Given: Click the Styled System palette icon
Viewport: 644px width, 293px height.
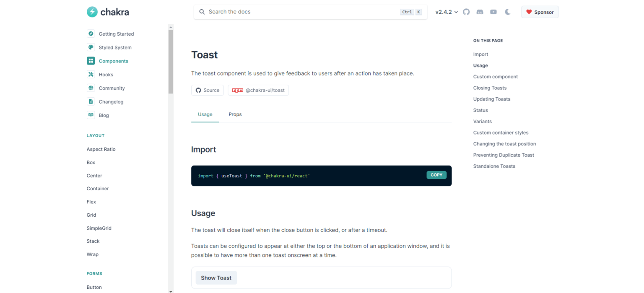Looking at the screenshot, I should pos(91,47).
